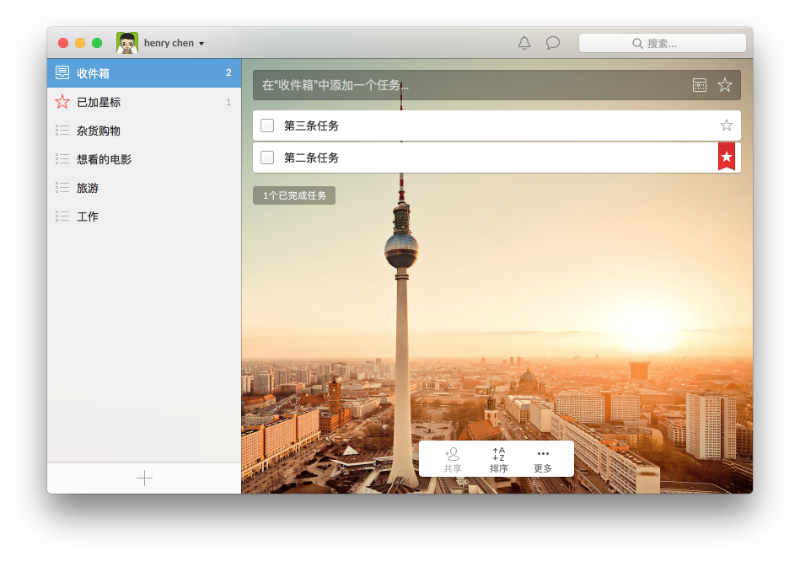Click the 搜索 search field

662,43
